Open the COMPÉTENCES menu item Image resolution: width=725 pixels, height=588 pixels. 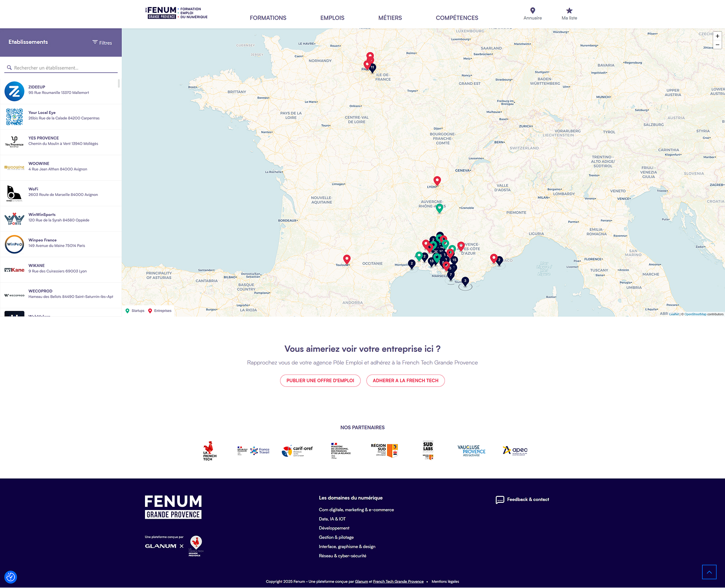point(457,18)
